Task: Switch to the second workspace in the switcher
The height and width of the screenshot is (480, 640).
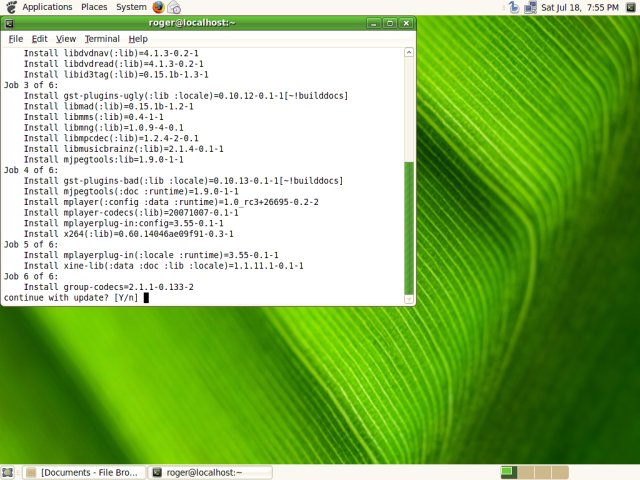Action: tap(526, 472)
